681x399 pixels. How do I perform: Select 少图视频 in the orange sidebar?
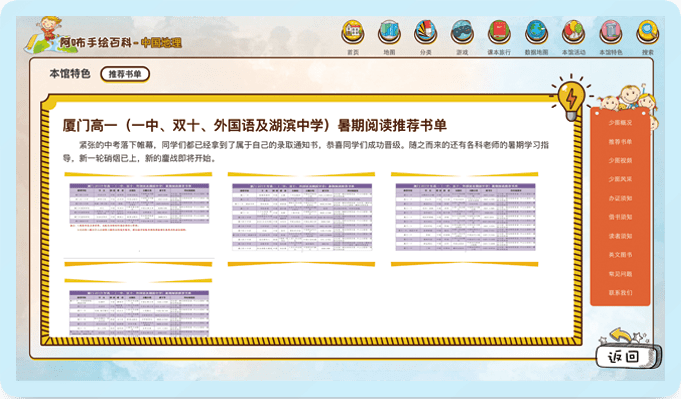(620, 161)
